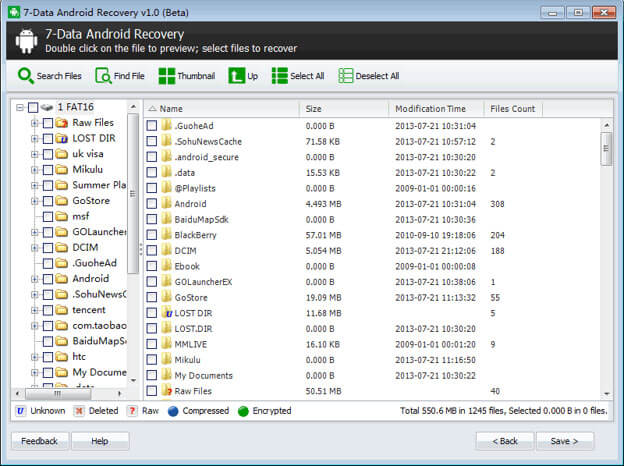626x466 pixels.
Task: Tick the GoStore row checkbox in list
Action: [152, 297]
